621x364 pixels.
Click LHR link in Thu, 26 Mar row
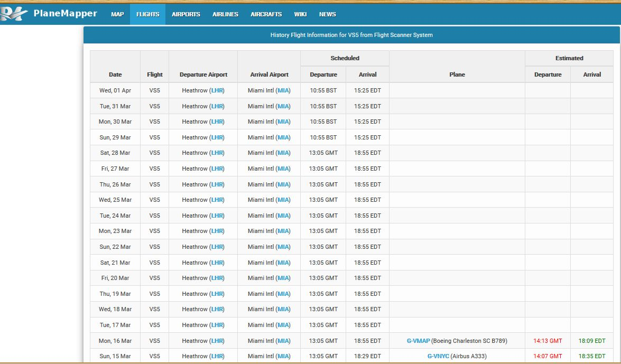coord(217,184)
